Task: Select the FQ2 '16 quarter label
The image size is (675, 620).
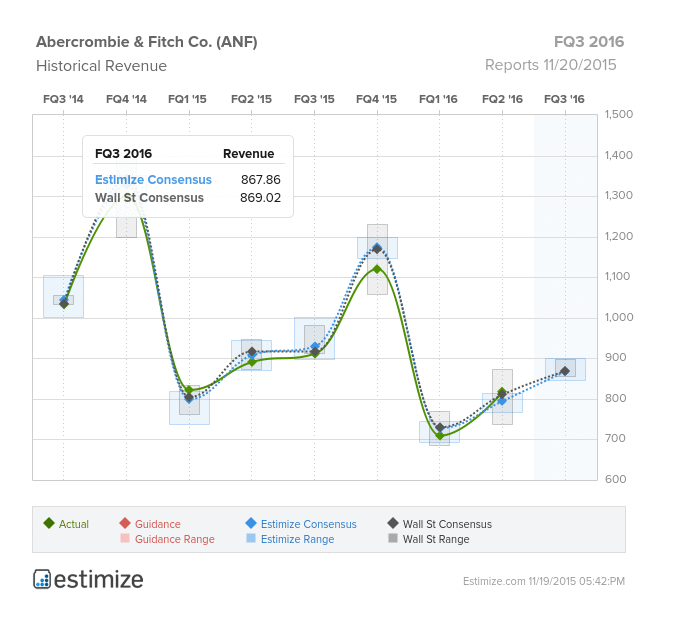Action: pyautogui.click(x=502, y=99)
